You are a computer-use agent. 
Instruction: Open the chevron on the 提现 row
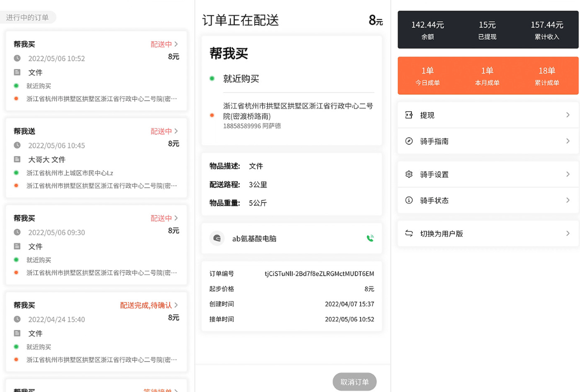coord(568,115)
